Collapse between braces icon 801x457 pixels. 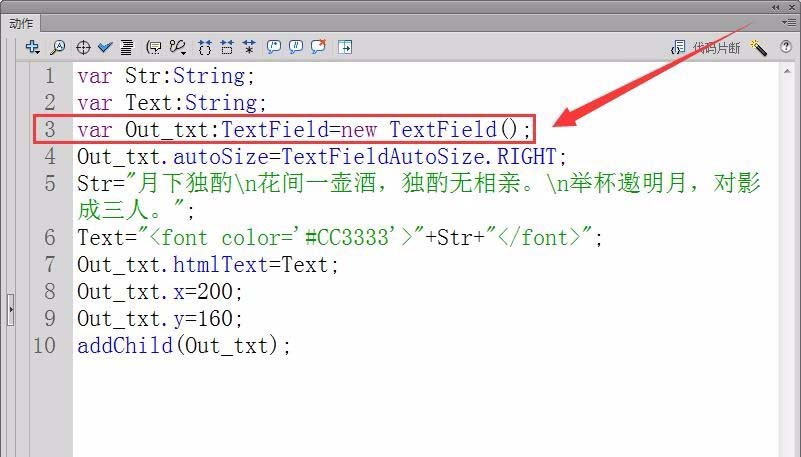click(x=205, y=47)
